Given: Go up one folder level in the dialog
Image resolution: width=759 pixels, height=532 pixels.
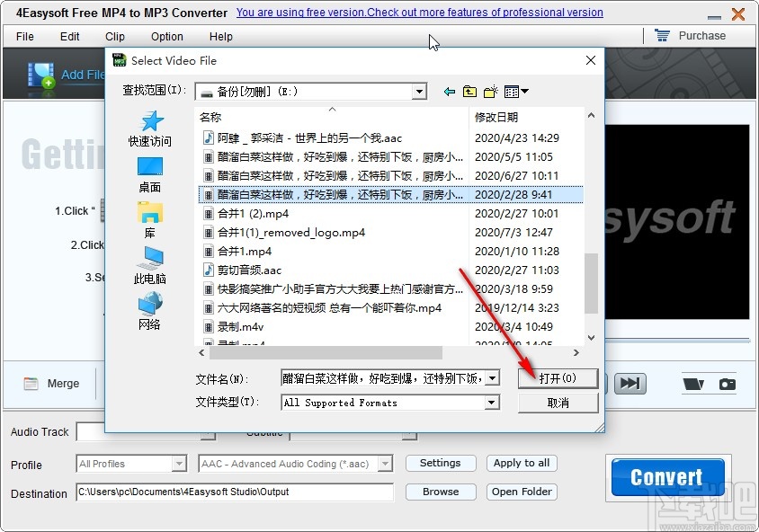Looking at the screenshot, I should [x=469, y=91].
